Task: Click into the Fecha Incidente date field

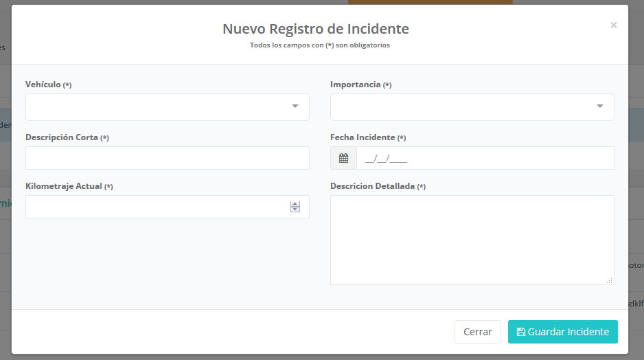Action: click(x=484, y=158)
